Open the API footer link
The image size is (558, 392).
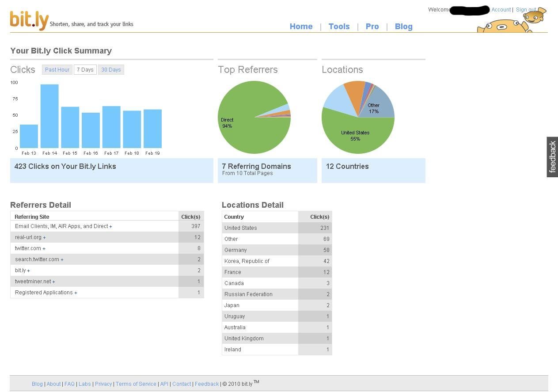164,384
